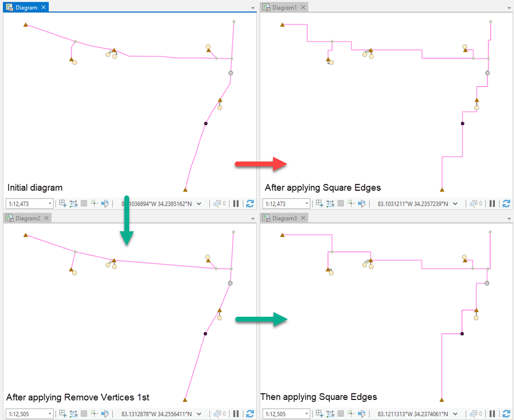Open the view options arrow above Diagram2 view
The width and height of the screenshot is (514, 420).
coord(253,218)
